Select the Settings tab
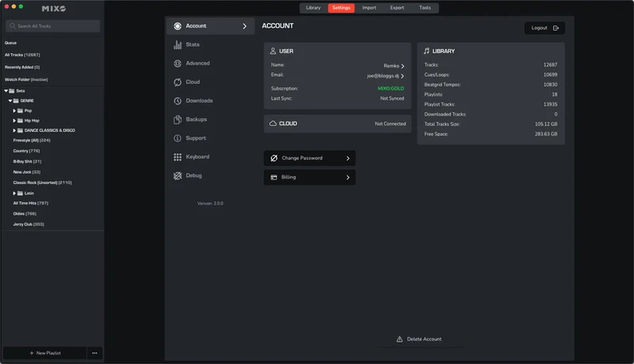The width and height of the screenshot is (634, 364). tap(341, 8)
